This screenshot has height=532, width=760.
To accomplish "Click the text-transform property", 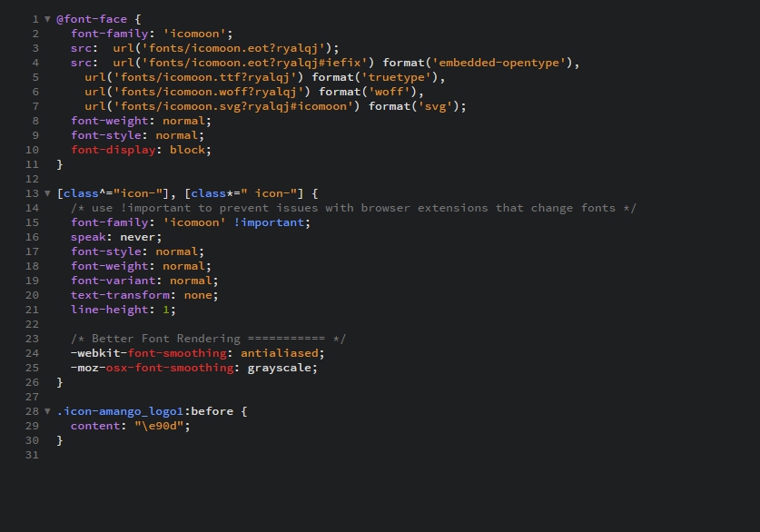I will click(120, 296).
